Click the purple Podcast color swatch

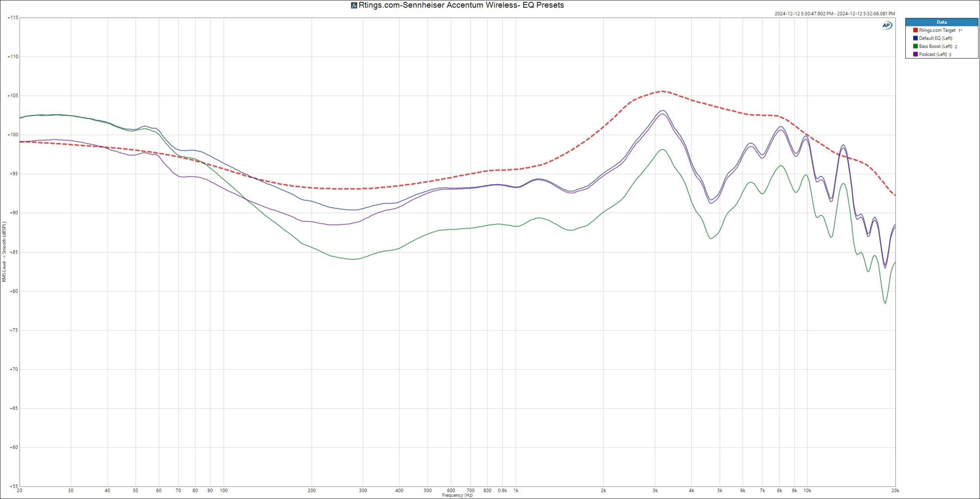915,54
